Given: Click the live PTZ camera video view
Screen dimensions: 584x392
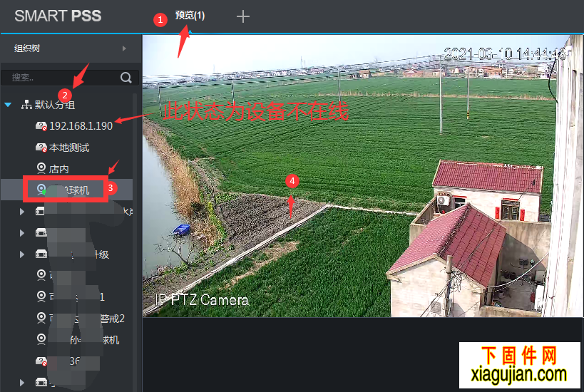Looking at the screenshot, I should click(x=362, y=176).
